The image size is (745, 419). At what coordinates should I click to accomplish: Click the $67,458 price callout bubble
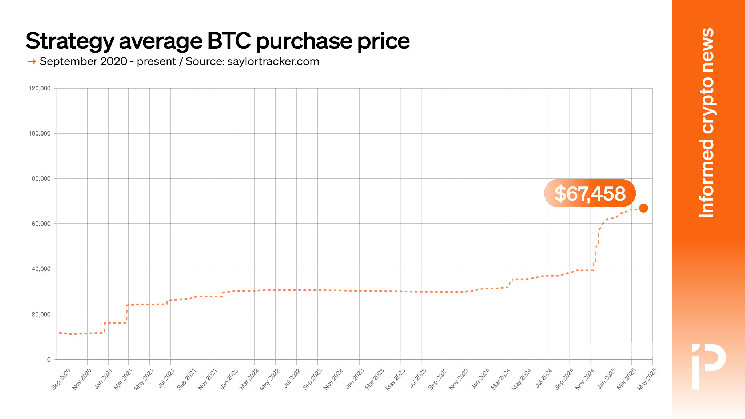pos(589,192)
